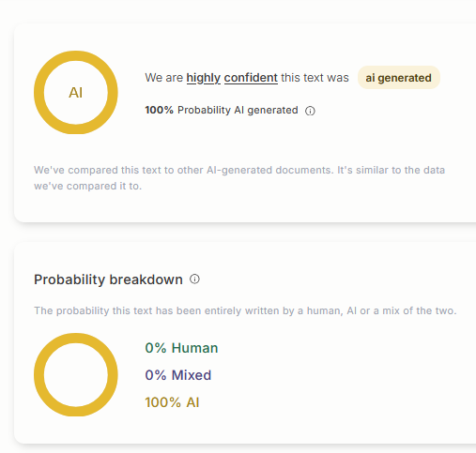Click the comparison explanation paragraph

point(239,178)
